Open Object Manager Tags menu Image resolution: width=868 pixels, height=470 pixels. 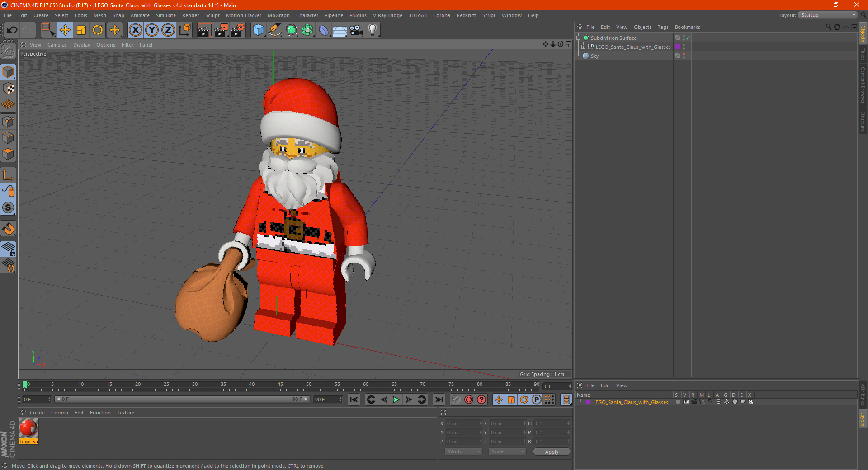[x=663, y=27]
